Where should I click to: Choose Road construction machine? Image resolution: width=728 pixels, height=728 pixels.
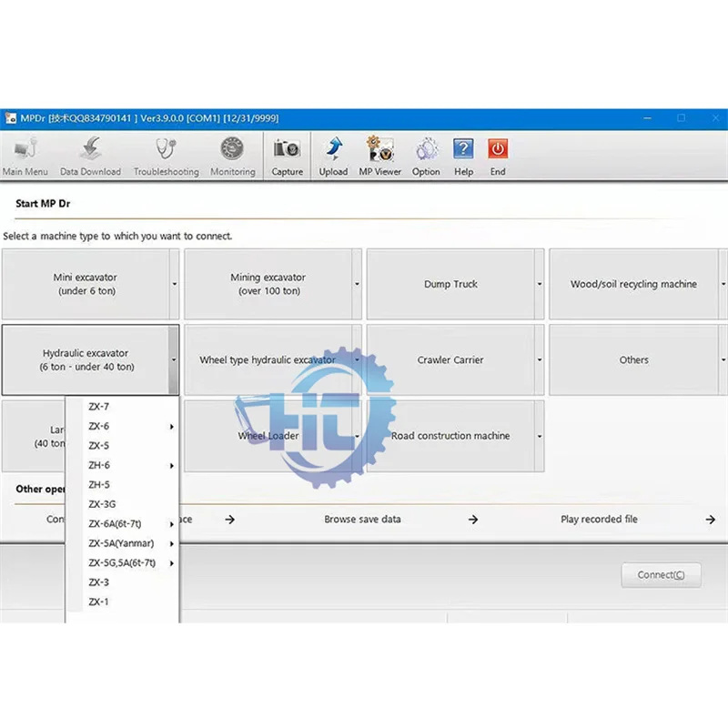(x=450, y=436)
